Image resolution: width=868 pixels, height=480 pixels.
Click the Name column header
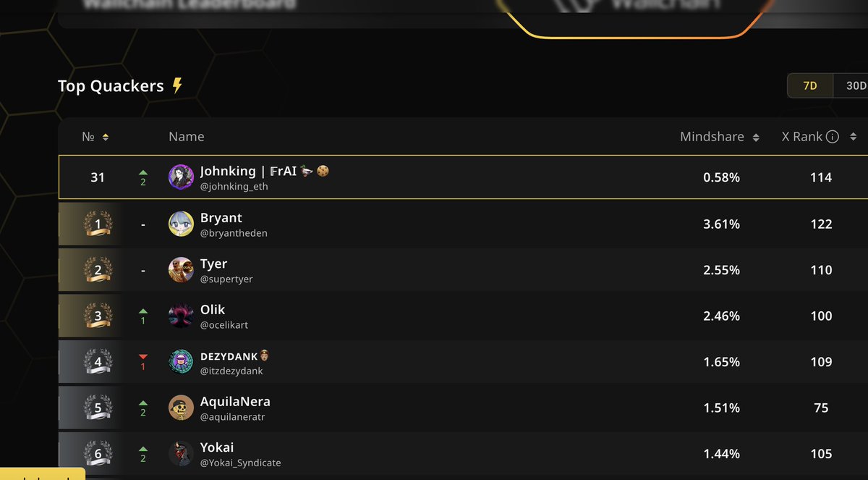[187, 137]
